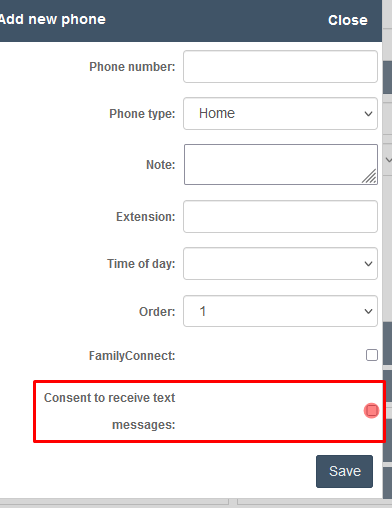Close the Add new phone dialog
The image size is (392, 508).
(x=348, y=20)
